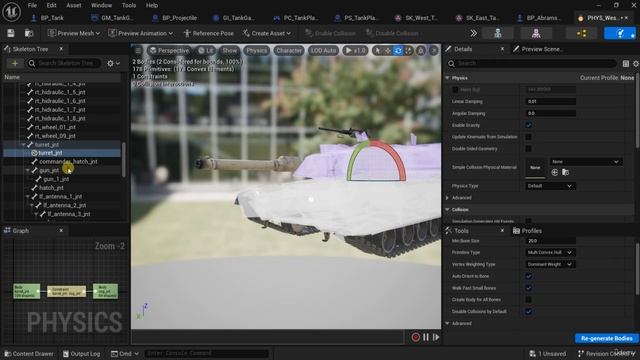Collapse the Collision section header

point(447,209)
